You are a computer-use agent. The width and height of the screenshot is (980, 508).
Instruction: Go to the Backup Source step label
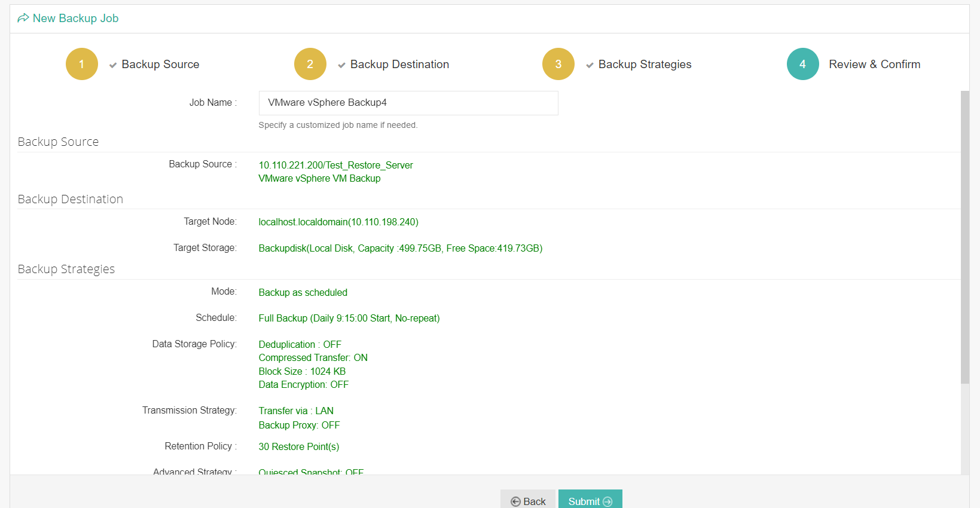click(x=160, y=65)
